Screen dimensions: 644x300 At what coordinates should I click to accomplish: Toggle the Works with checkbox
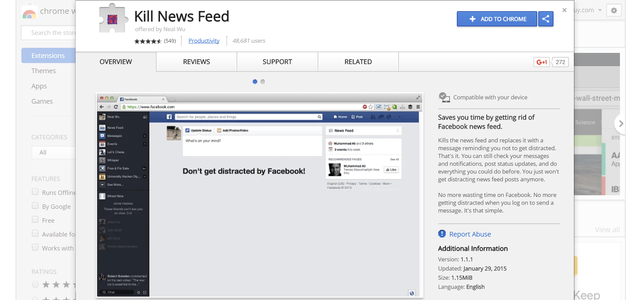coord(35,247)
